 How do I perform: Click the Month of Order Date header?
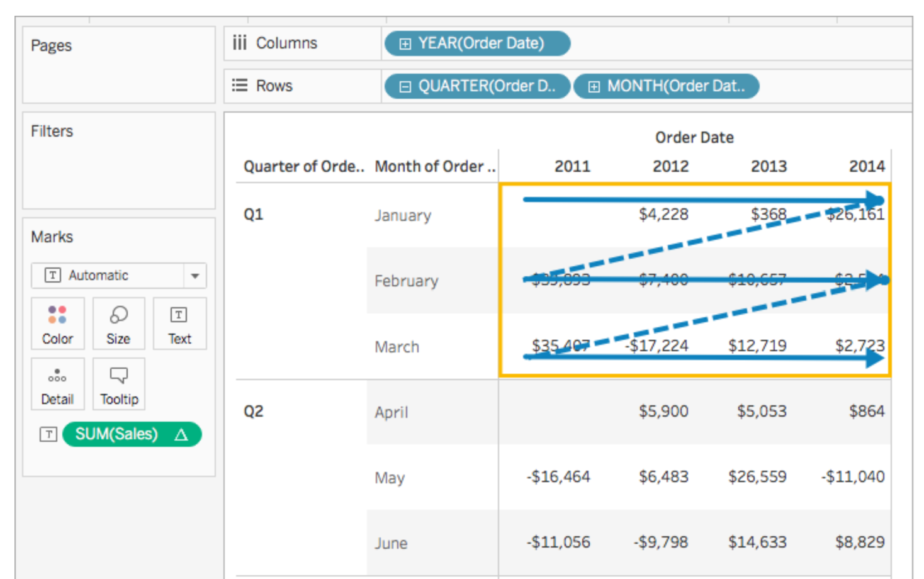point(435,166)
